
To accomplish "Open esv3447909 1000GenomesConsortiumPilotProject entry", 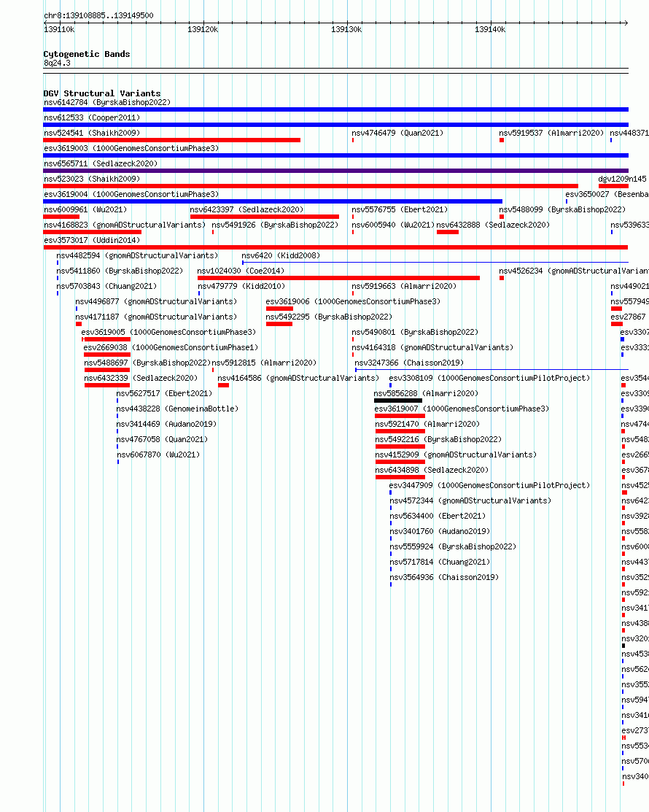I will [x=489, y=486].
